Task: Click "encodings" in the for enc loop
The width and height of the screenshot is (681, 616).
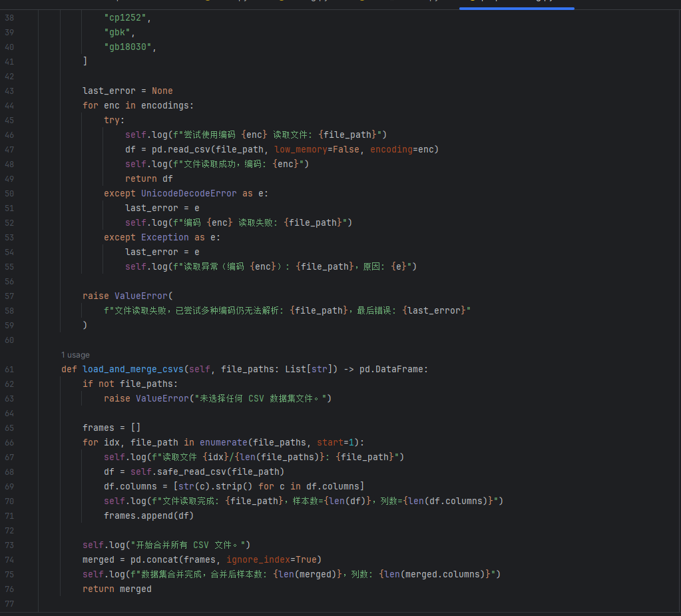Action: point(165,106)
